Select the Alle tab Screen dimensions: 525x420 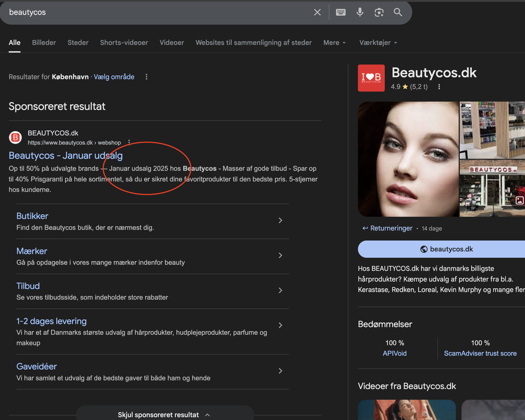(x=15, y=43)
